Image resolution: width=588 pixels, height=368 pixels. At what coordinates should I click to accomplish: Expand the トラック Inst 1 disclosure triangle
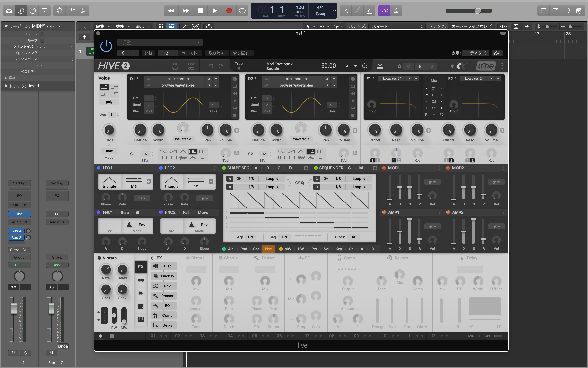pos(6,86)
